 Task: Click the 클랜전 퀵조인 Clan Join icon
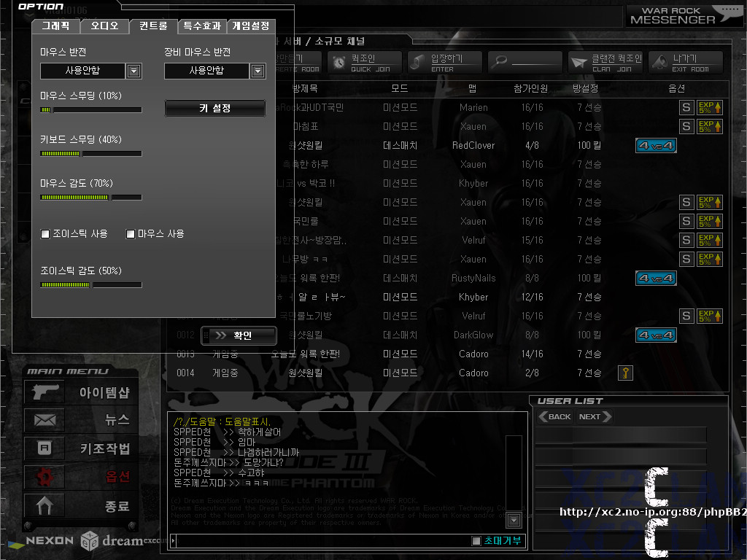pos(579,63)
